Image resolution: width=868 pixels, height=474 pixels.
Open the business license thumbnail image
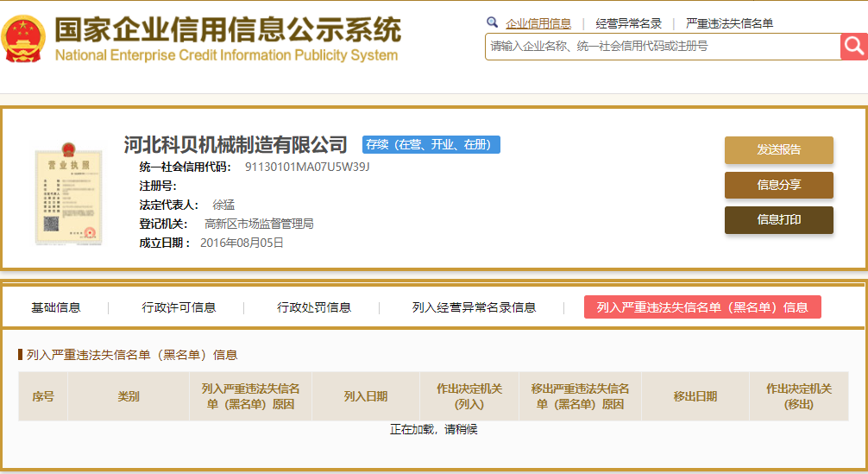(x=69, y=193)
